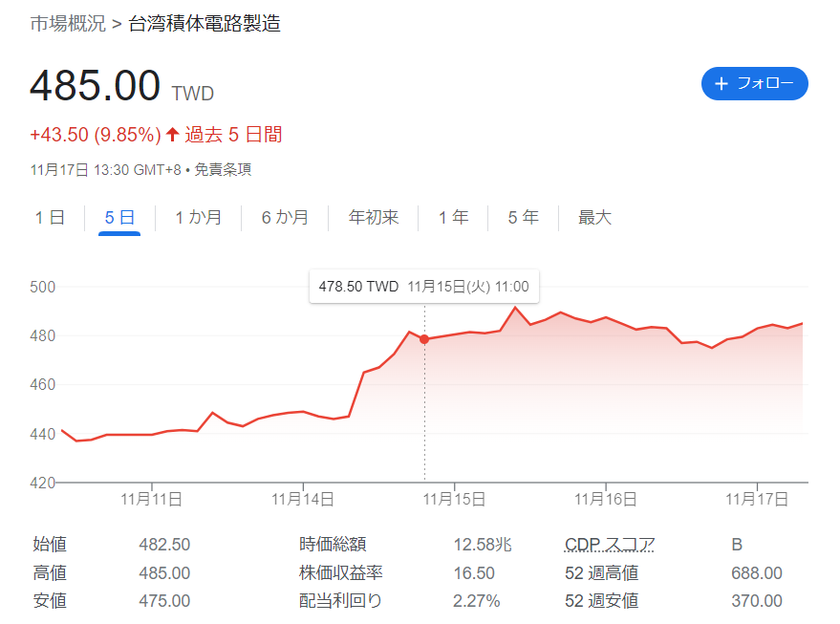Click the 安値 value 475.00

[164, 601]
